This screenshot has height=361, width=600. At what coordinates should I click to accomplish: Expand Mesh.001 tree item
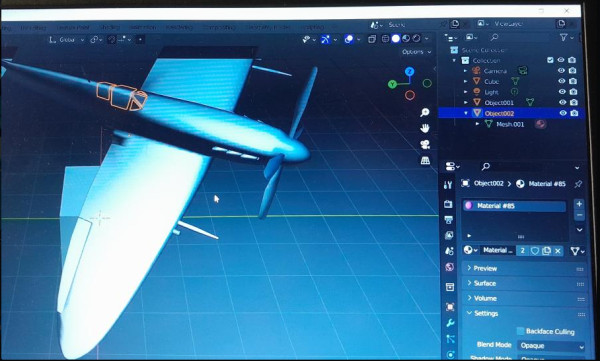[478, 124]
